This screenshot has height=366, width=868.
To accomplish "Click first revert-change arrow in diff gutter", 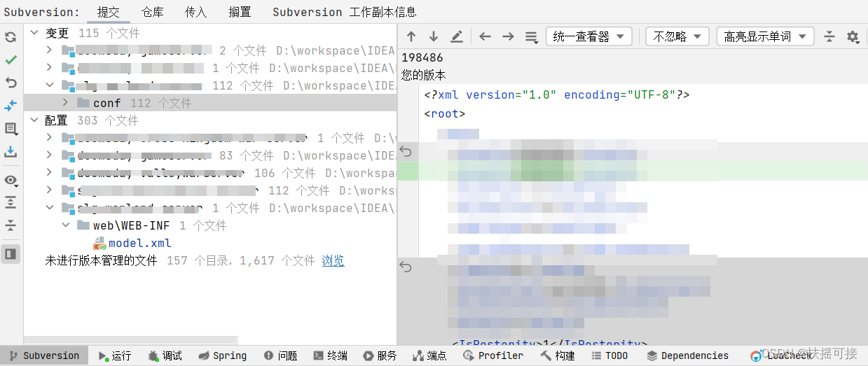I will (406, 151).
